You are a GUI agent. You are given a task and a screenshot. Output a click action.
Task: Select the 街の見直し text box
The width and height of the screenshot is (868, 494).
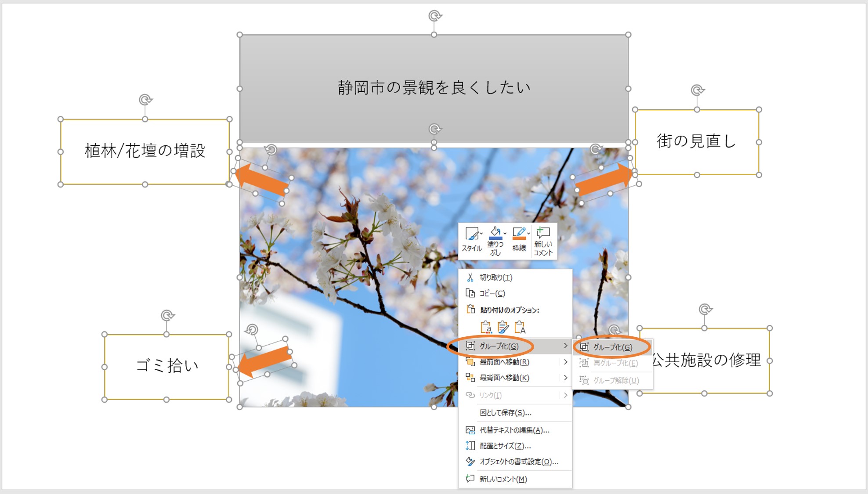(697, 142)
